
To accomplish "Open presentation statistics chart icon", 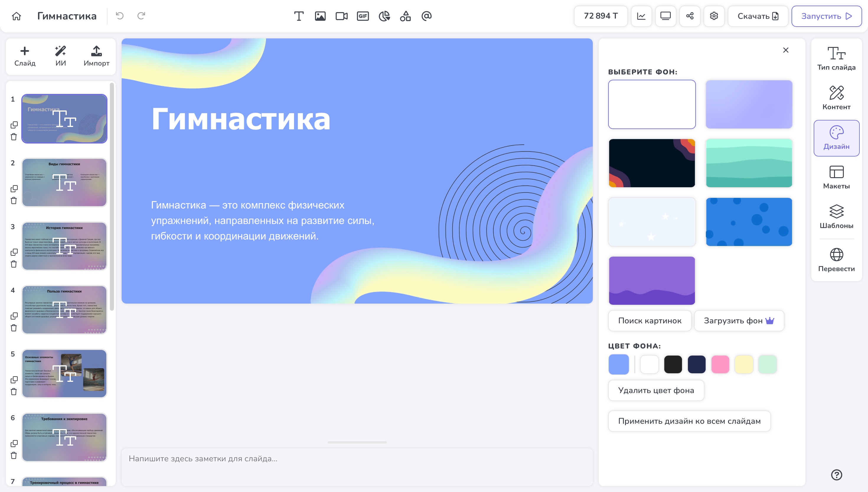I will [x=641, y=16].
